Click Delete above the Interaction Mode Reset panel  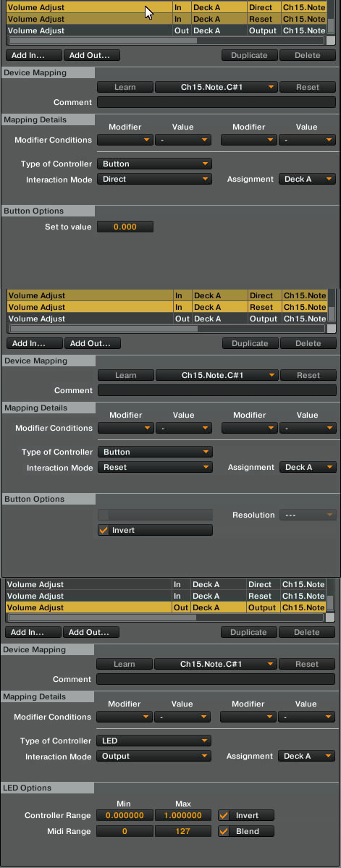308,343
